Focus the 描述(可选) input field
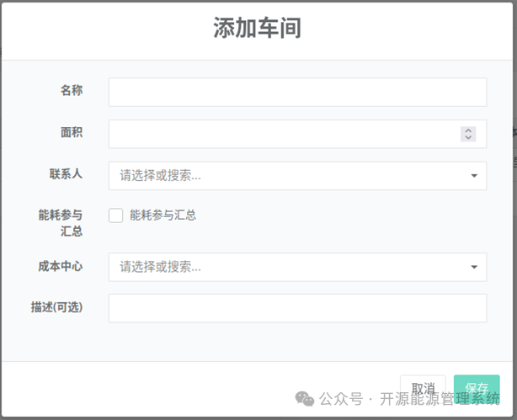The height and width of the screenshot is (420, 517). pos(297,308)
